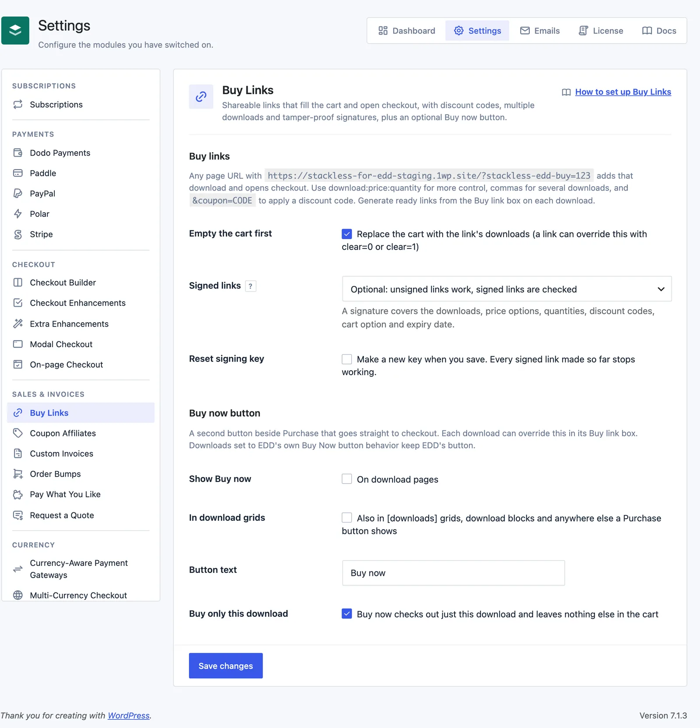700x728 pixels.
Task: Uncheck Buy only this download checkbox
Action: 347,613
